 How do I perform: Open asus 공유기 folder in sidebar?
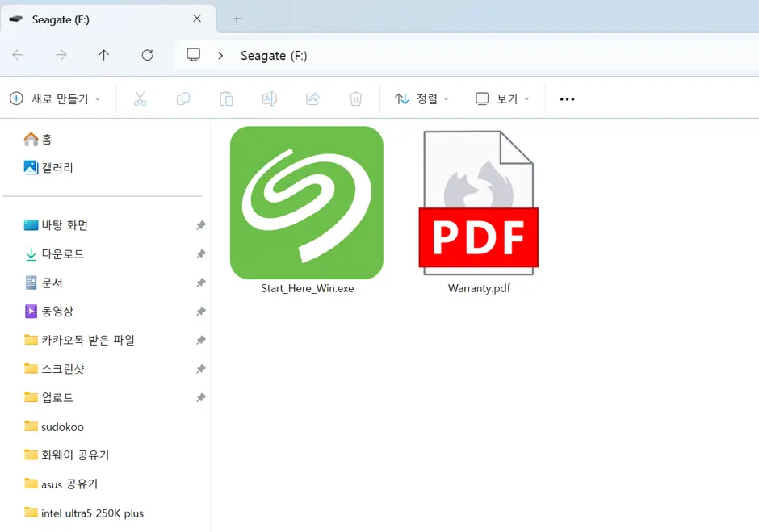click(x=61, y=484)
